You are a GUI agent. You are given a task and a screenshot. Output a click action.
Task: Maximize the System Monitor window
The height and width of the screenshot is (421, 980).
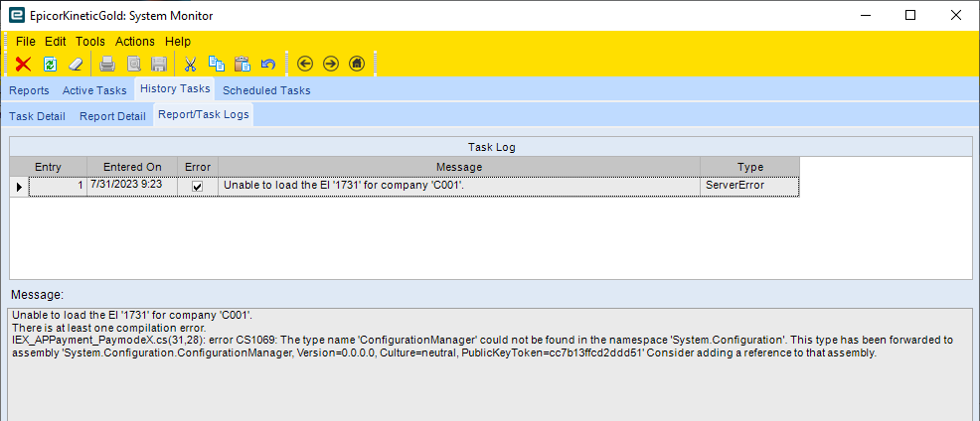tap(910, 16)
